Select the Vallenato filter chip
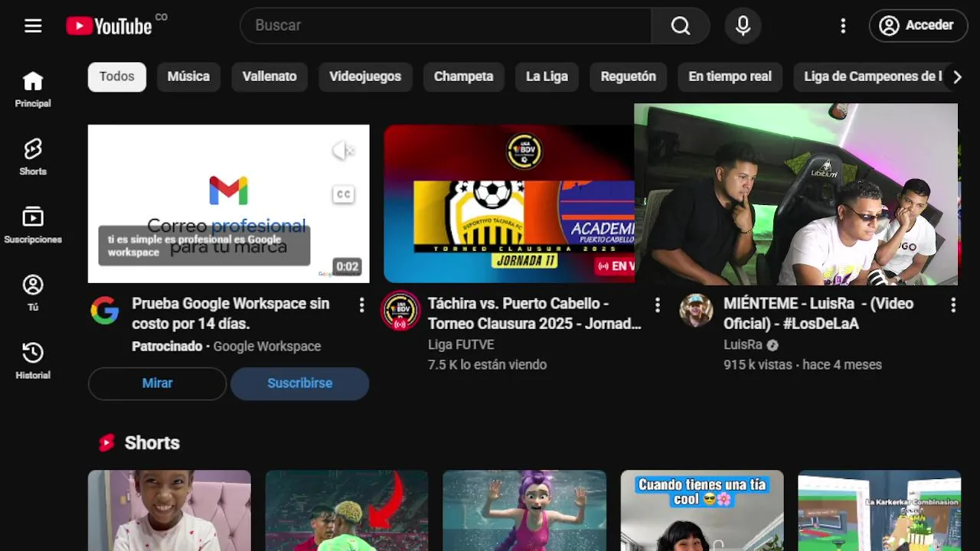The image size is (980, 551). pyautogui.click(x=269, y=77)
